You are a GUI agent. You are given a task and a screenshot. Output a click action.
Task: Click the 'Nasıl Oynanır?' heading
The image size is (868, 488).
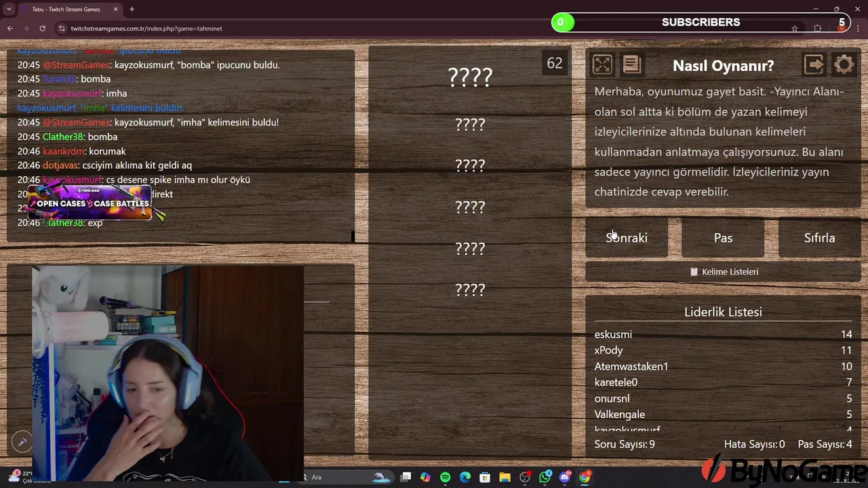click(723, 66)
